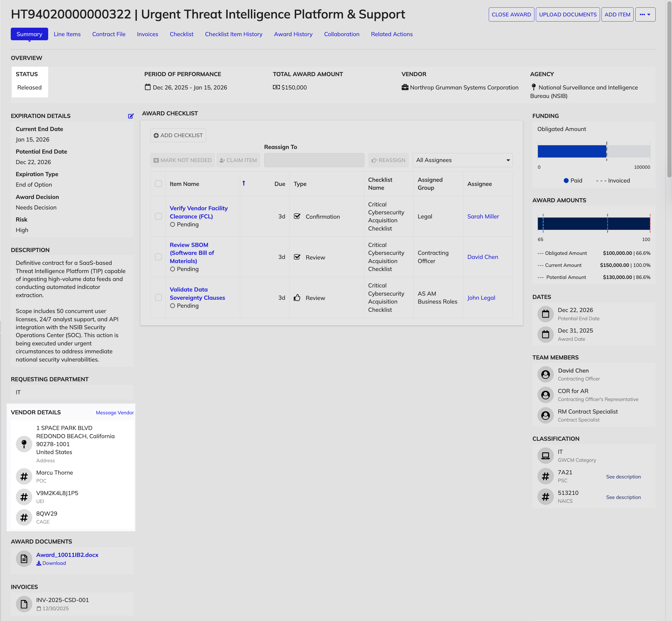Click the hash icon beside UEI V9M2K4L8J1P5

click(24, 497)
